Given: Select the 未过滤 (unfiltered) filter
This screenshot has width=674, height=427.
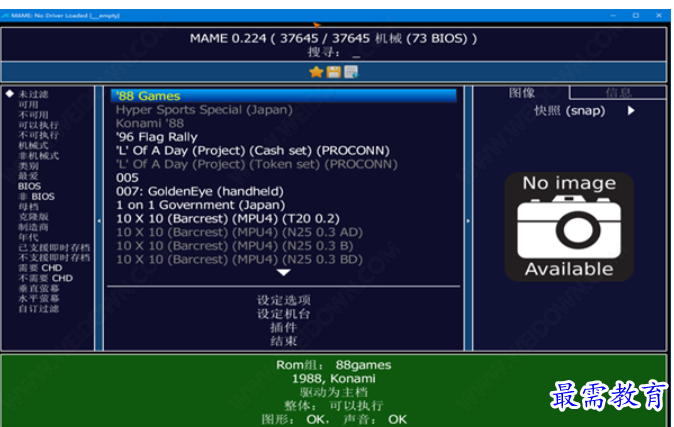Looking at the screenshot, I should tap(33, 94).
